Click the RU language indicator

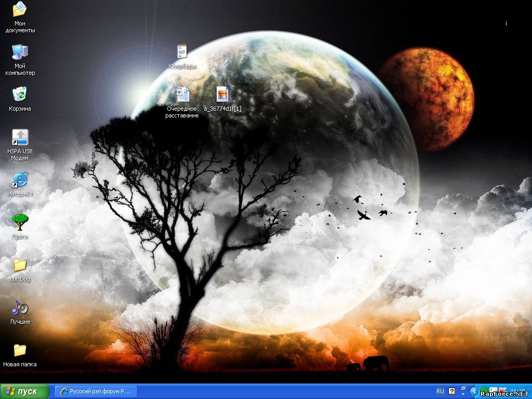440,391
